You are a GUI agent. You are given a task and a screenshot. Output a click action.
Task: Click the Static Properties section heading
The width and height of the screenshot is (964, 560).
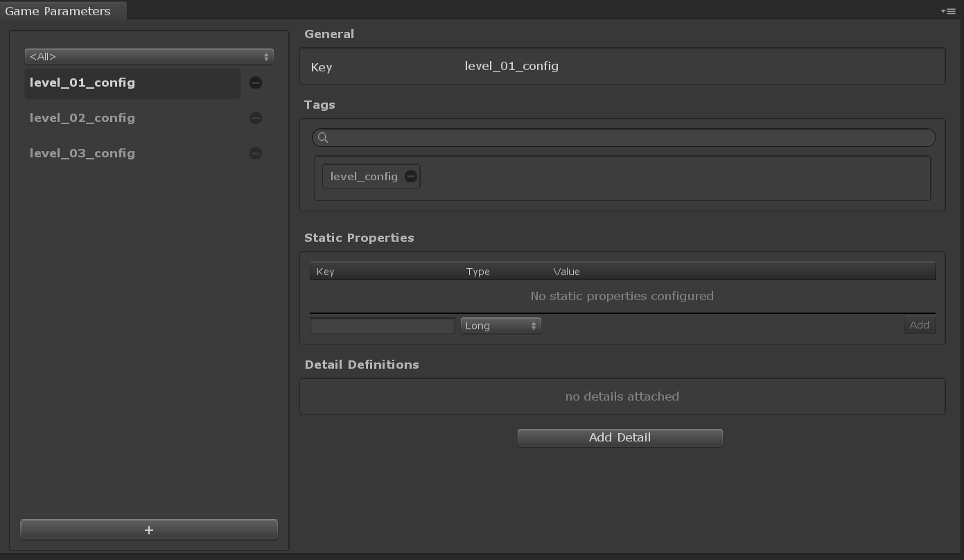tap(359, 238)
